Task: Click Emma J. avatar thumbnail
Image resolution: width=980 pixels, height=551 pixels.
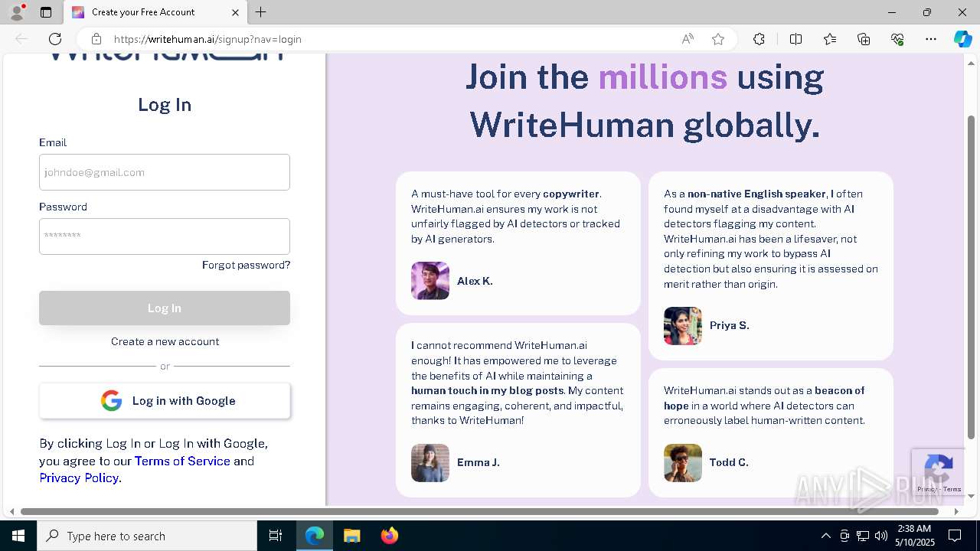Action: tap(430, 463)
